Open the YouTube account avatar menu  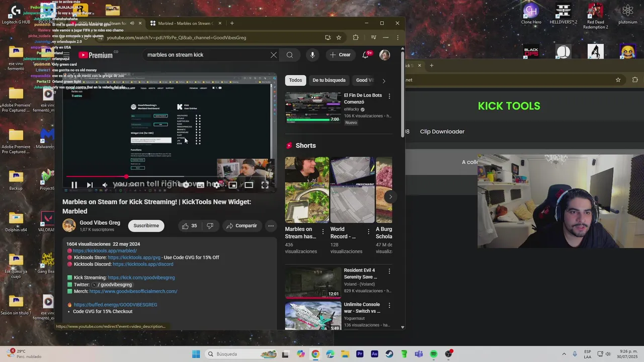click(384, 55)
